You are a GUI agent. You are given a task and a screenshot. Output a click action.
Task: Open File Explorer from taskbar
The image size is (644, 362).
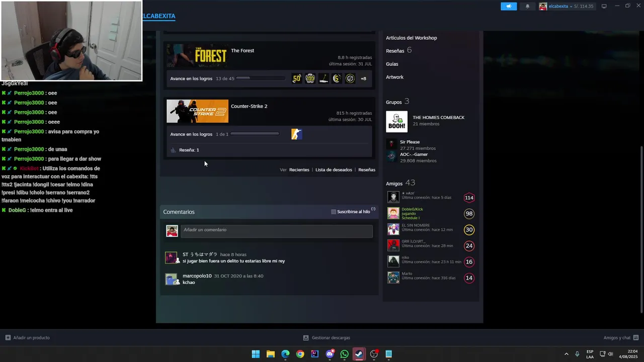(270, 354)
